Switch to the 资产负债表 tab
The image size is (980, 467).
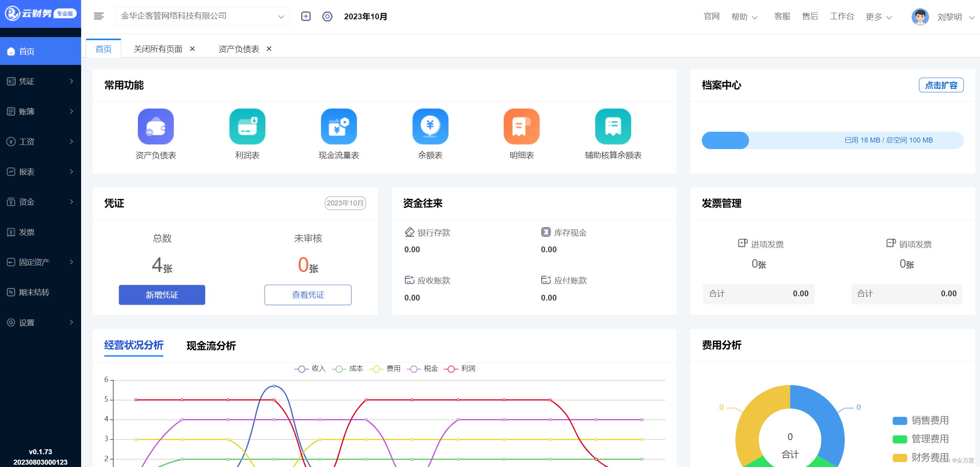click(238, 49)
